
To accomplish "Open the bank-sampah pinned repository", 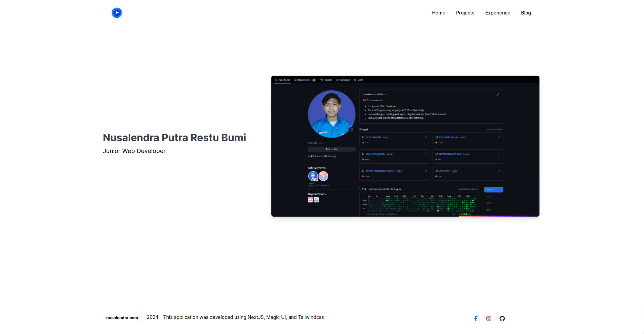I will click(373, 137).
